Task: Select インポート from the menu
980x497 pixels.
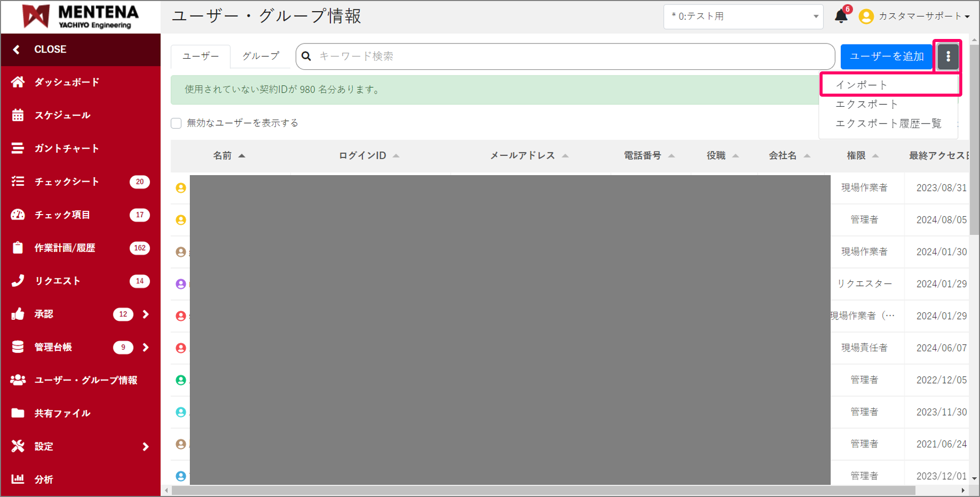Action: pyautogui.click(x=890, y=84)
